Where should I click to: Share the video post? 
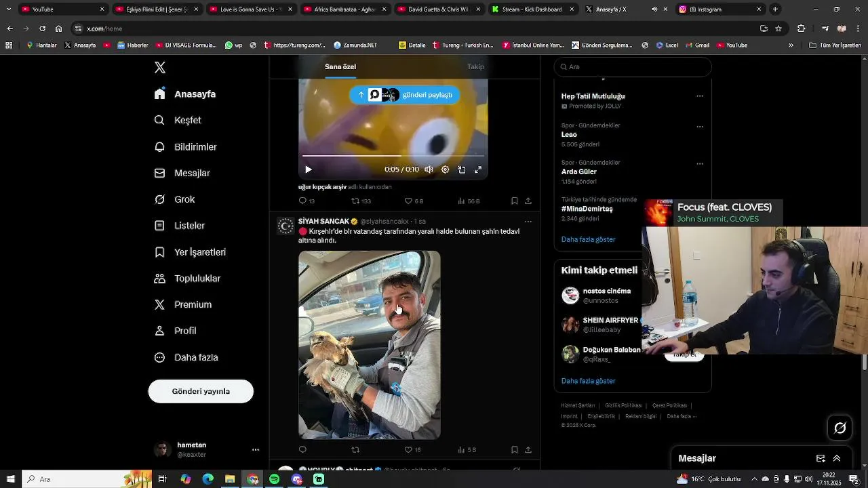528,201
